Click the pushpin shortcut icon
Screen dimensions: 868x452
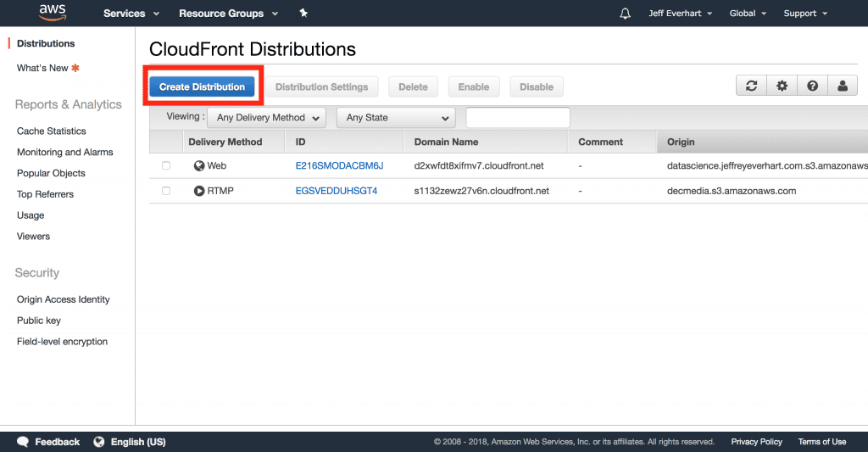[303, 13]
